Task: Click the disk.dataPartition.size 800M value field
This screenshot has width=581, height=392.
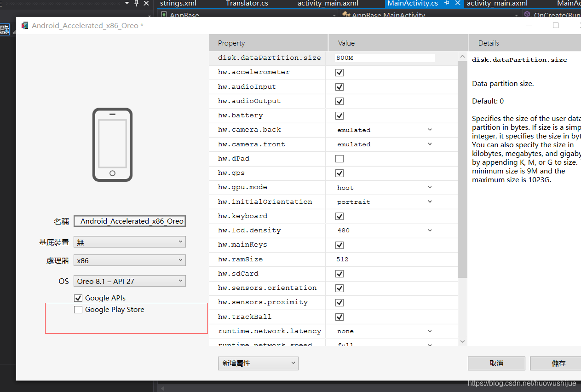Action: 385,58
